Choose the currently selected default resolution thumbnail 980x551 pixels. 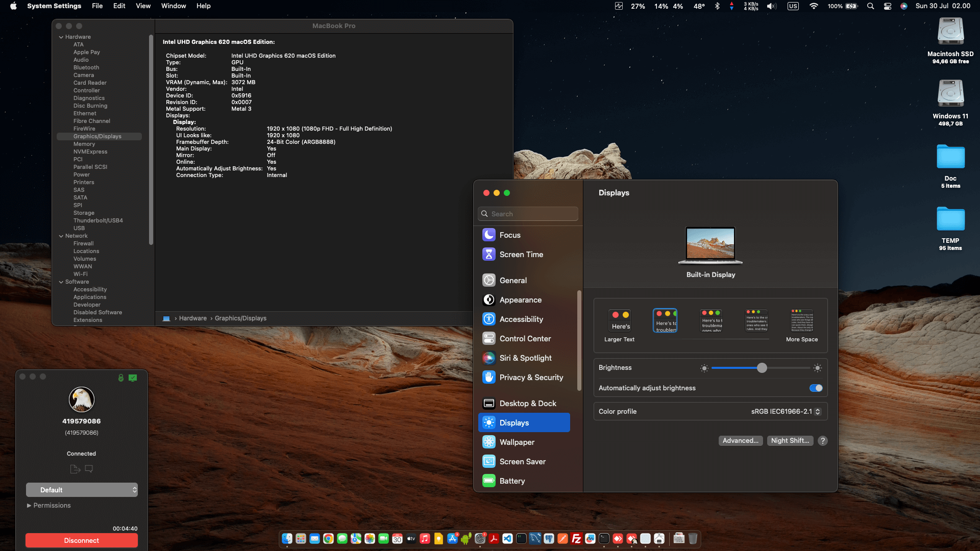665,320
